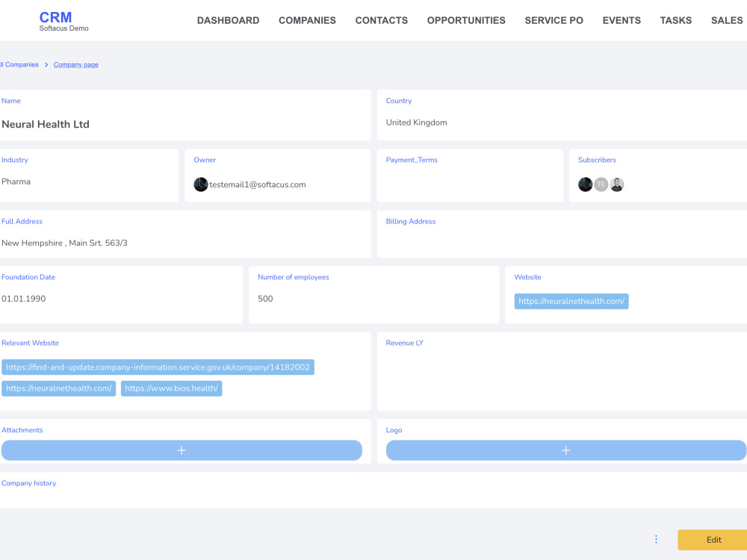
Task: Click the Payment_Terms field
Action: tap(470, 175)
